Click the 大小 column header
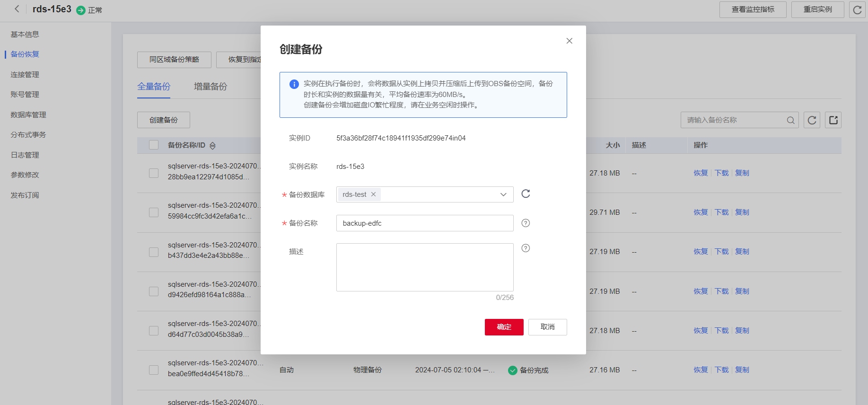 (613, 145)
